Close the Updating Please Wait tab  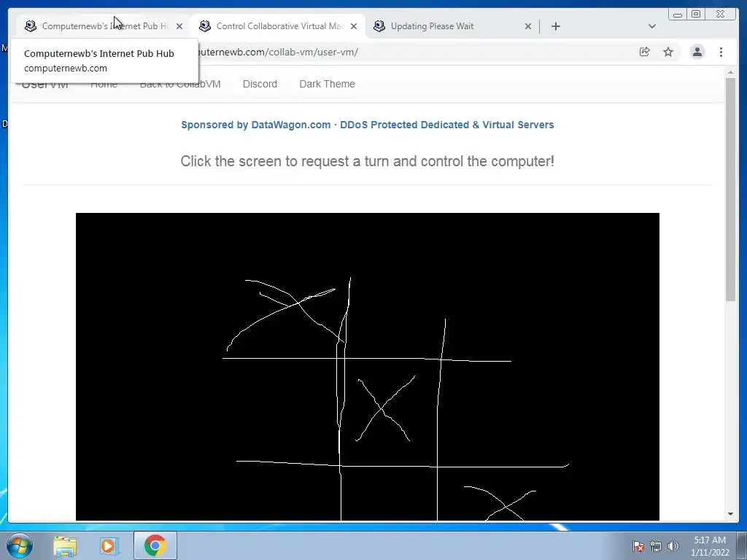pyautogui.click(x=528, y=26)
